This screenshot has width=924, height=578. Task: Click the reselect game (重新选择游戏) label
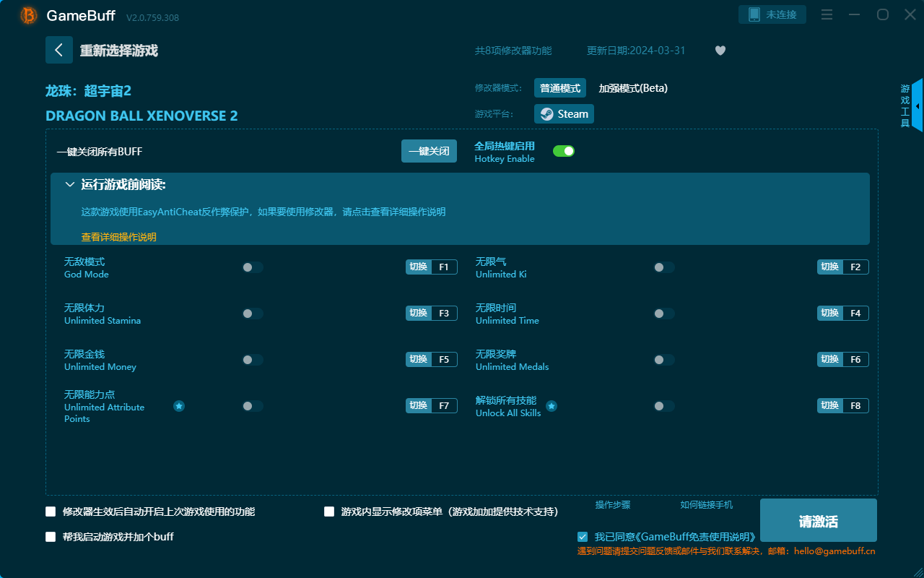tap(119, 51)
